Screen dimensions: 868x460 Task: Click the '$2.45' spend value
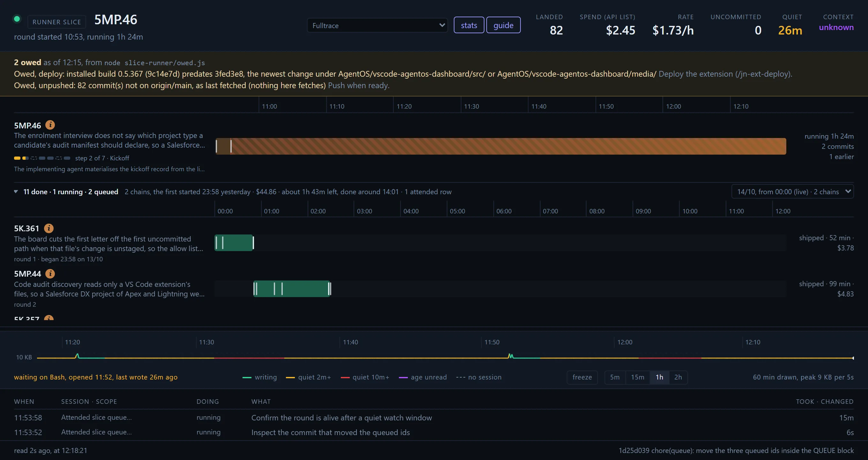coord(620,30)
